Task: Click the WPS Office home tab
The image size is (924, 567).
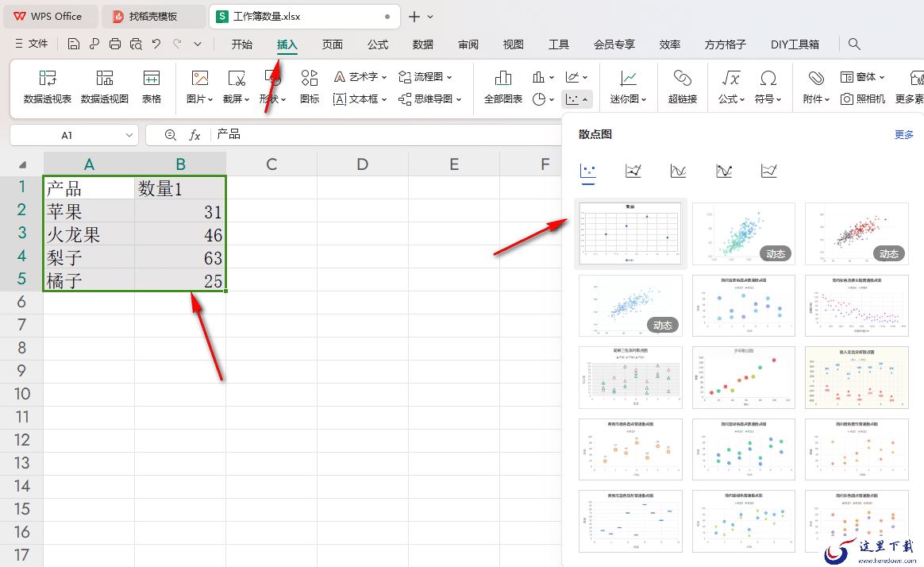Action: [50, 17]
